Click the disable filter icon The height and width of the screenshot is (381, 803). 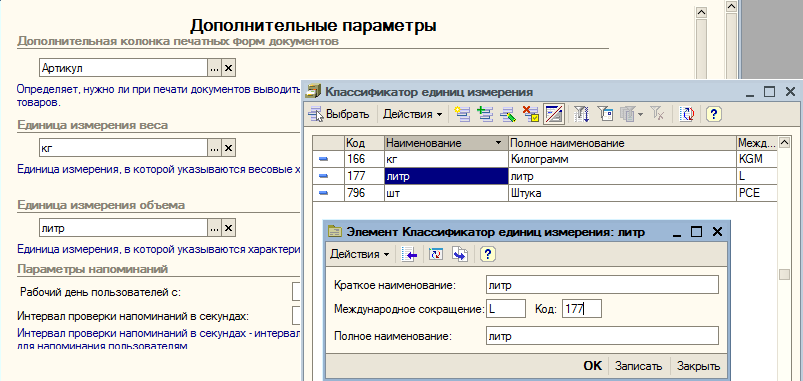point(658,114)
